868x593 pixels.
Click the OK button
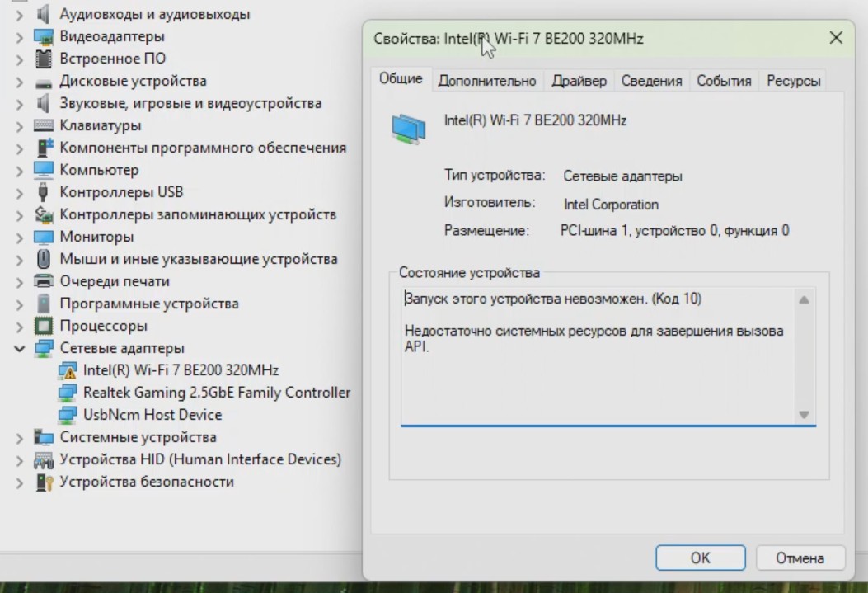click(701, 558)
